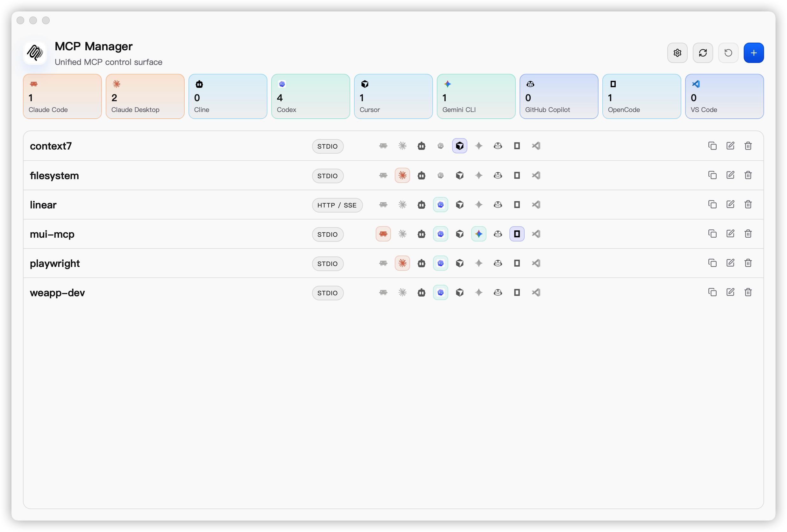Open the OpenCode client card
The image size is (787, 532).
coord(642,96)
